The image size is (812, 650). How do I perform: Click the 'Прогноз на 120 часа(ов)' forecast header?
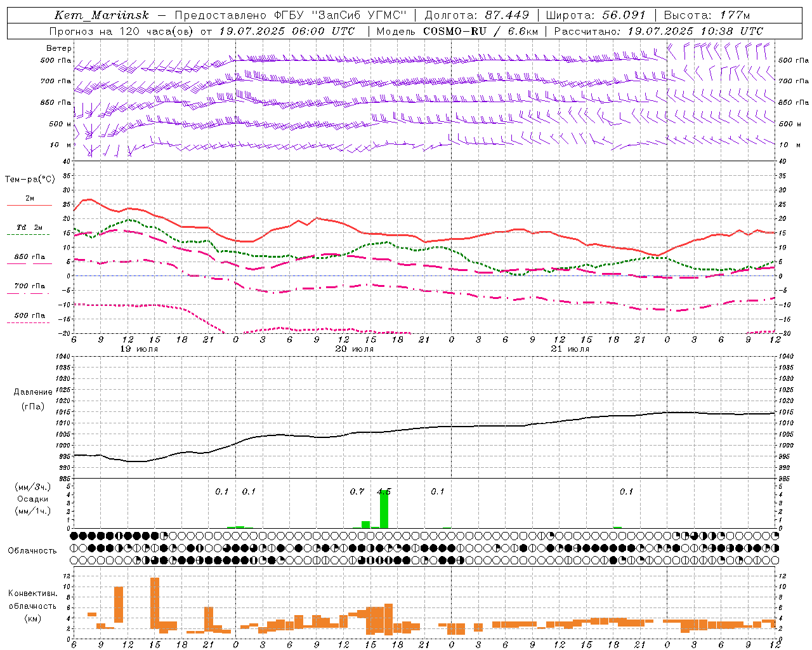[x=122, y=31]
